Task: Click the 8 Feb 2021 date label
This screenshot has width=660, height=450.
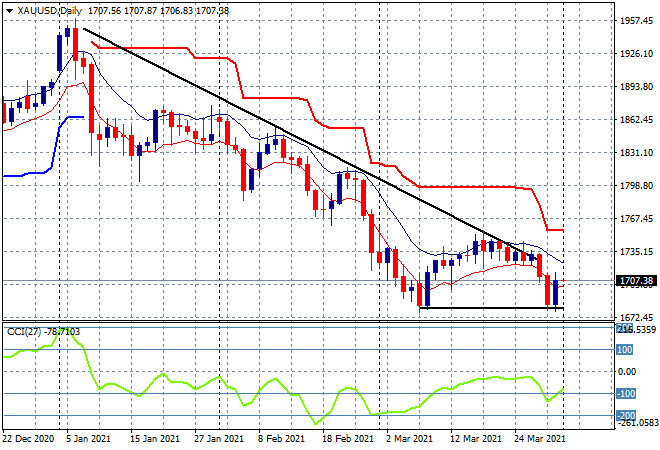Action: click(281, 439)
